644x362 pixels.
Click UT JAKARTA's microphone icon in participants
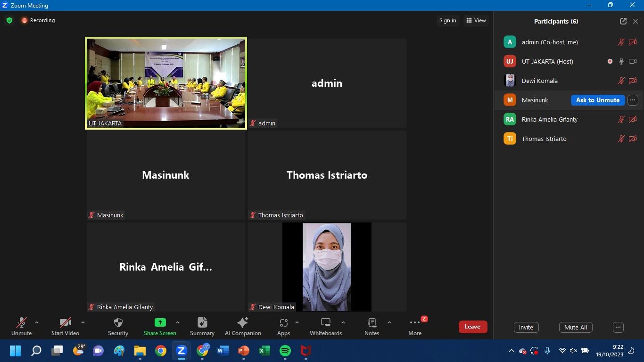(x=621, y=61)
